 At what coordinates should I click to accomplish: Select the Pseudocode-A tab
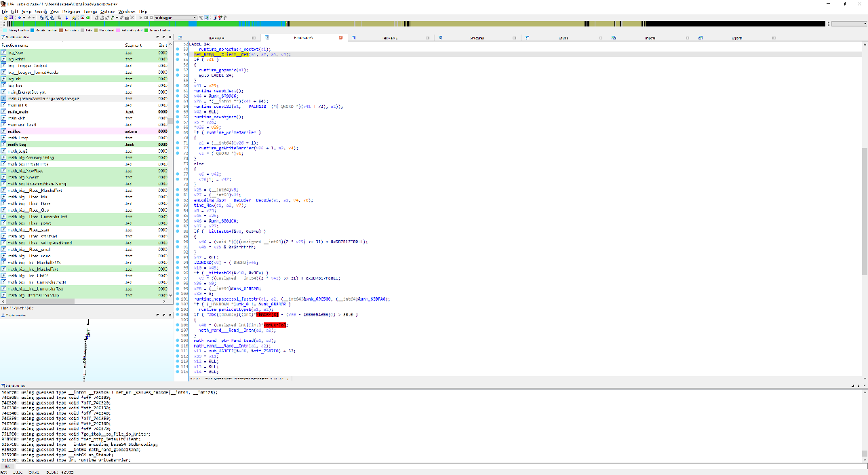[305, 37]
